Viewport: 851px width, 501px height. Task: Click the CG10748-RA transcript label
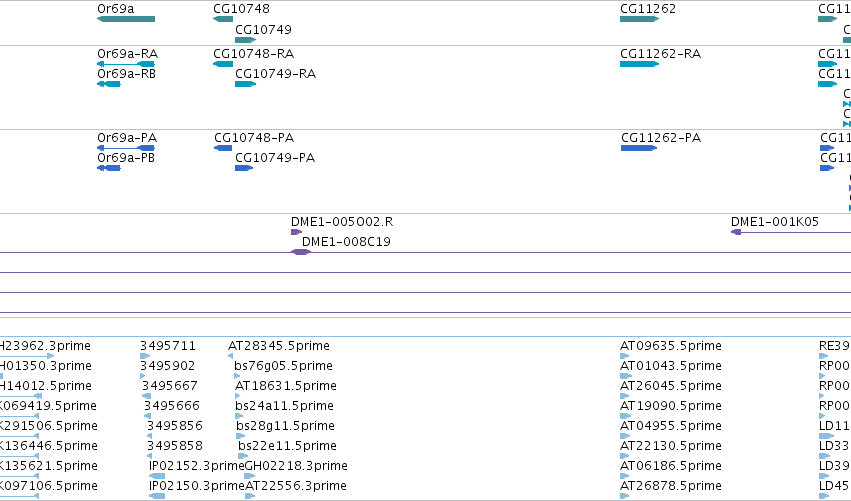(x=253, y=54)
